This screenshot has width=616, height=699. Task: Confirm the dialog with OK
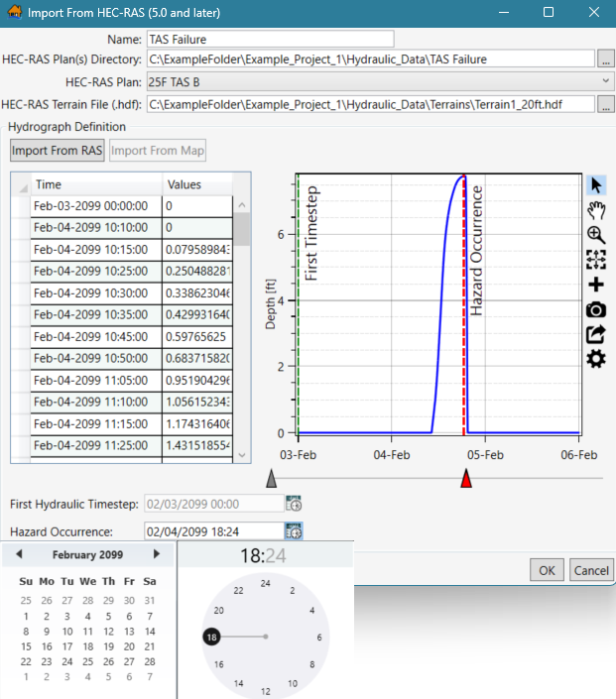tap(547, 570)
